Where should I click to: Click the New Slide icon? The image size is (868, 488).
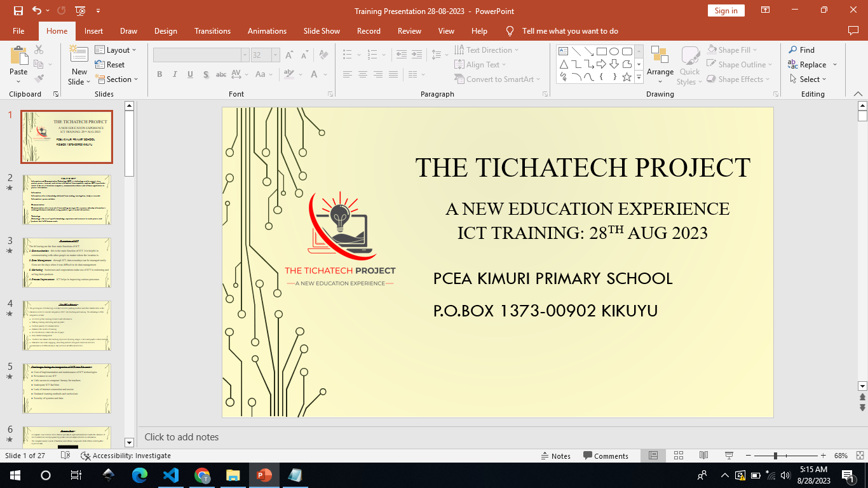(79, 60)
